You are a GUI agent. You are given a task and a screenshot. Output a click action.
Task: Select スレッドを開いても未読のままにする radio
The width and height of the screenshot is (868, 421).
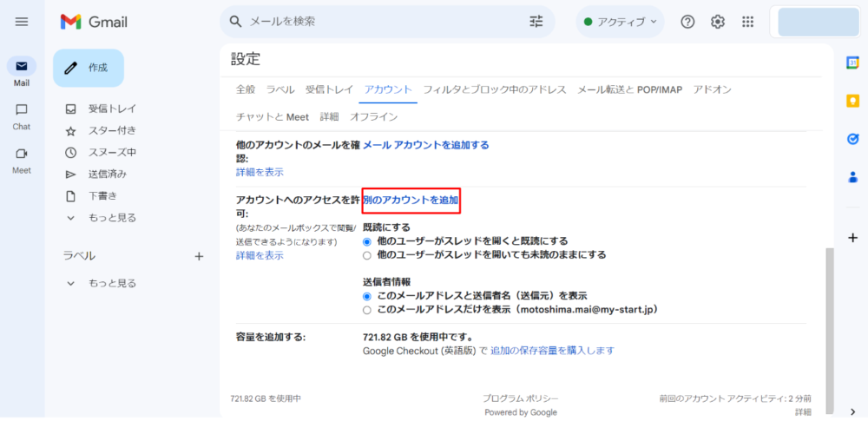(366, 255)
